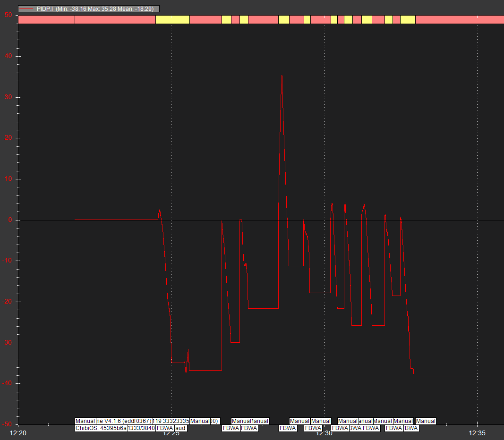Screen dimensions: 504x440
Task: Click the 50 label on the y-axis
Action: click(x=9, y=15)
